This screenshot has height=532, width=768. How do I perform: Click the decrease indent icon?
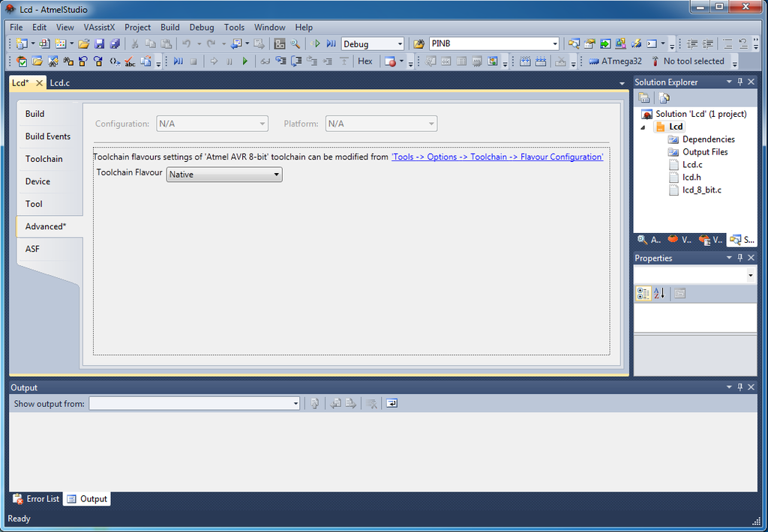692,43
